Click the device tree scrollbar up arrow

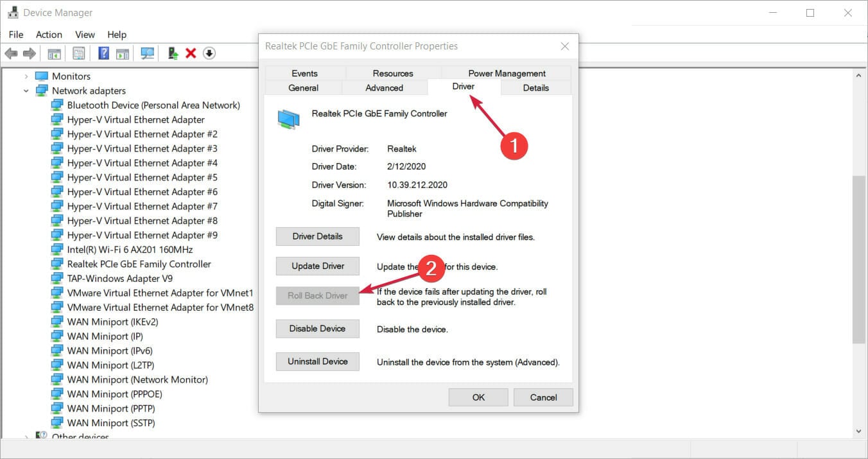pos(859,74)
